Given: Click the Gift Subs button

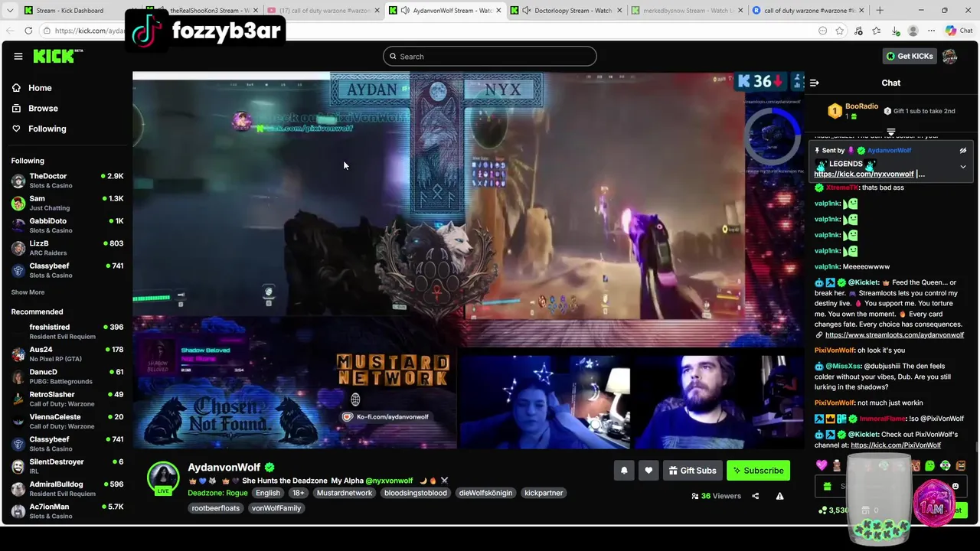Looking at the screenshot, I should coord(692,471).
